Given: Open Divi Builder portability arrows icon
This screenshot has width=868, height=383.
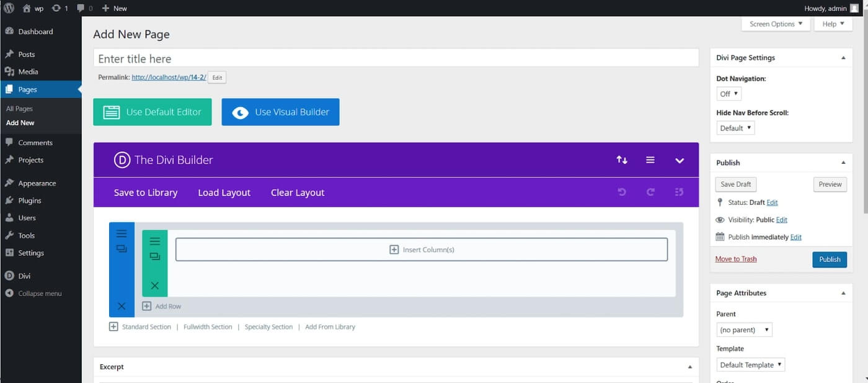Looking at the screenshot, I should pos(622,160).
